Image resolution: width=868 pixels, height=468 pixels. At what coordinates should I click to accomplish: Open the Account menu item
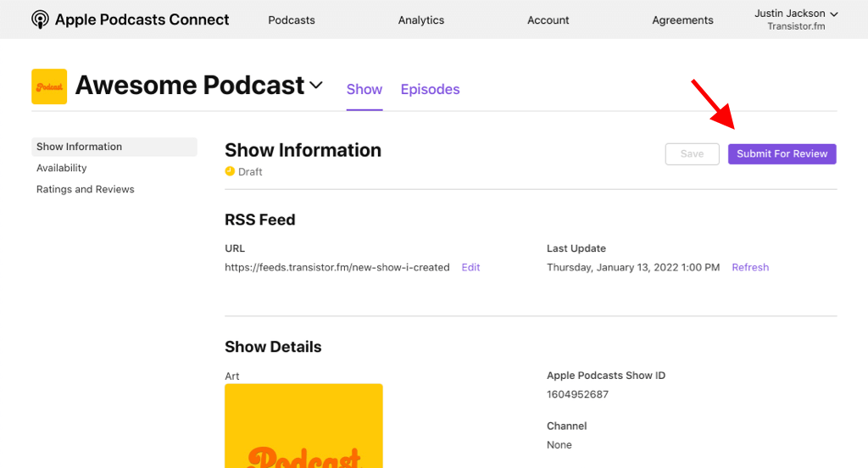pos(548,20)
